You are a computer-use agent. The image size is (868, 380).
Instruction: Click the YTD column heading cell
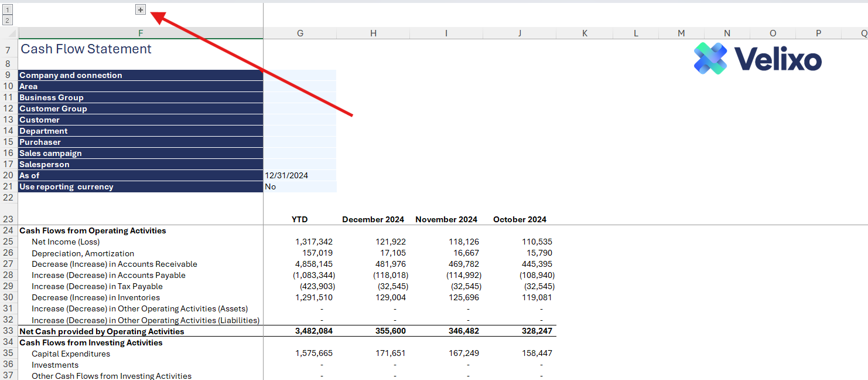tap(299, 219)
